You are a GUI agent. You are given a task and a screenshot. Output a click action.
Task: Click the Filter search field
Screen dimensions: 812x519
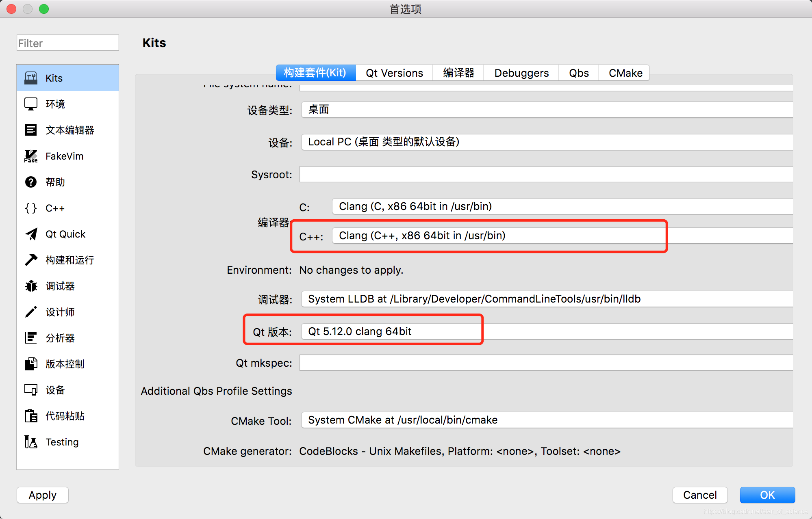67,43
